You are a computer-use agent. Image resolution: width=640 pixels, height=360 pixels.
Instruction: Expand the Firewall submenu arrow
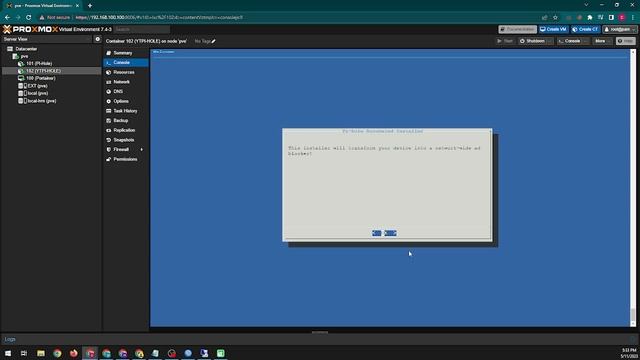(142, 150)
